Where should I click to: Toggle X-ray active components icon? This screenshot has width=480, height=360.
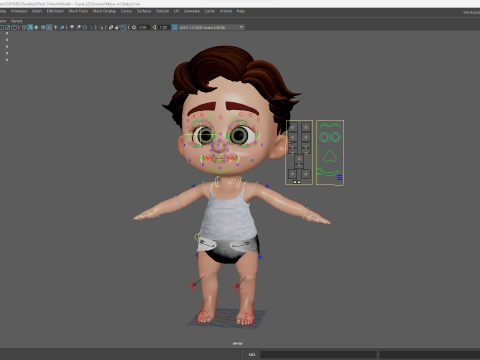(117, 27)
